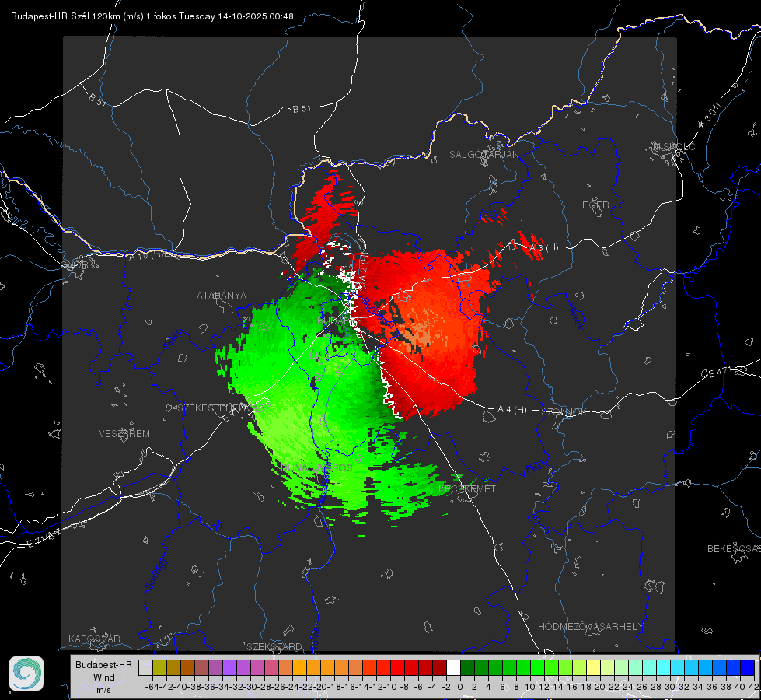This screenshot has width=761, height=700.
Task: Click the VESZPRÉM city label
Action: [x=124, y=433]
